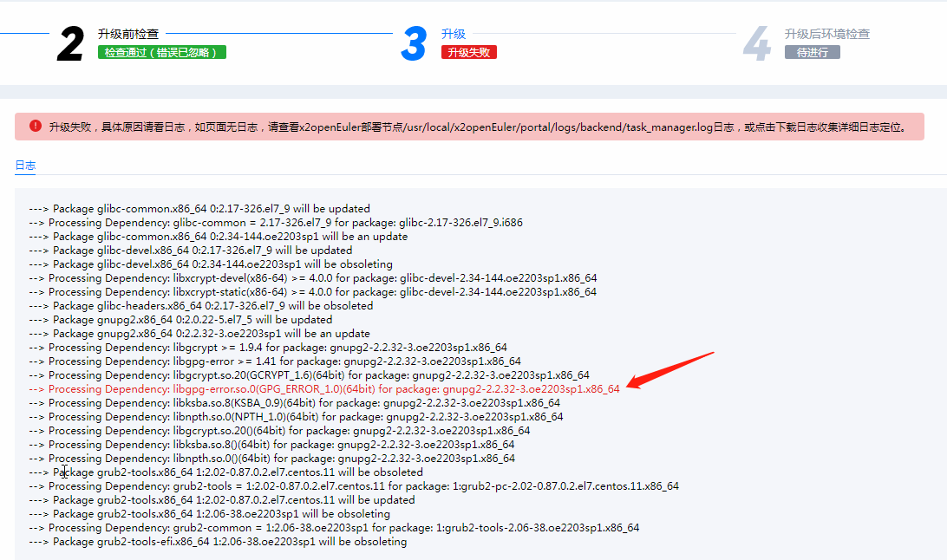The image size is (947, 560).
Task: Click the blue step 3 number
Action: click(414, 44)
